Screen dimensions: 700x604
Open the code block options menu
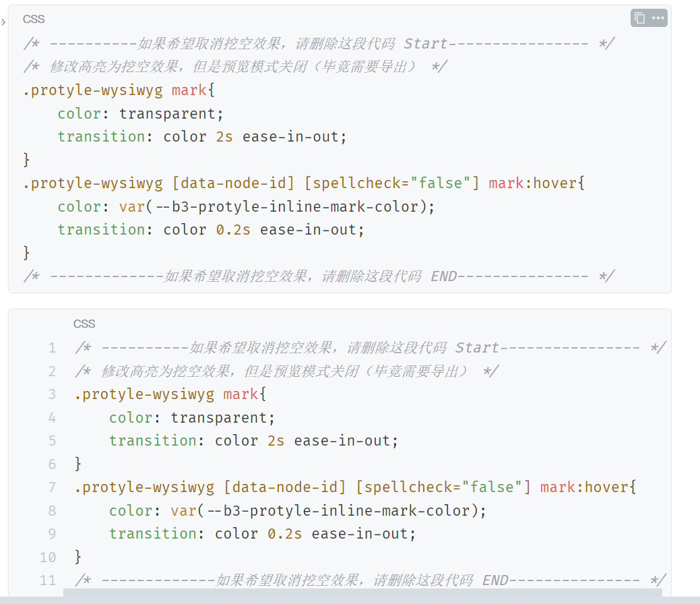point(656,18)
